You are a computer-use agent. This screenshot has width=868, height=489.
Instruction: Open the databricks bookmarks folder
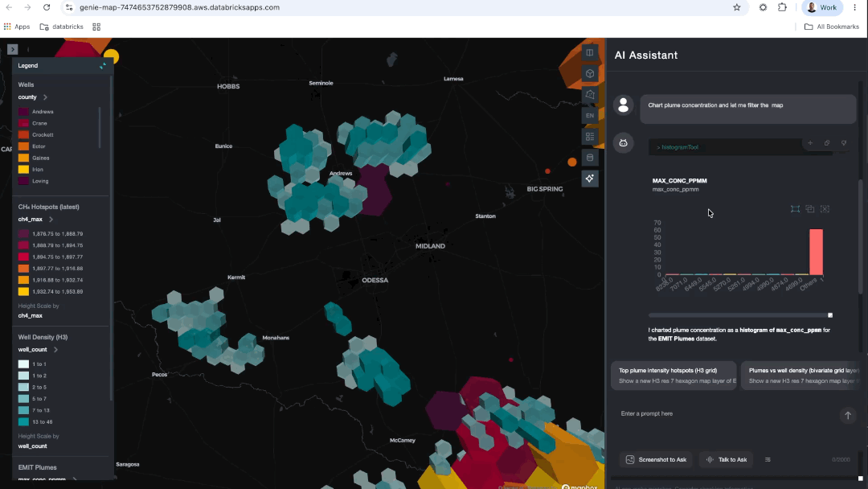tap(61, 27)
